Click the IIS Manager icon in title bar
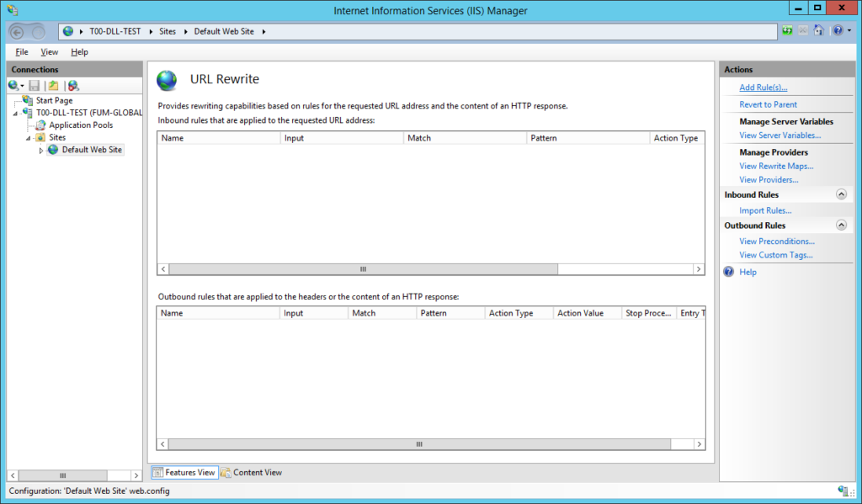 coord(12,10)
